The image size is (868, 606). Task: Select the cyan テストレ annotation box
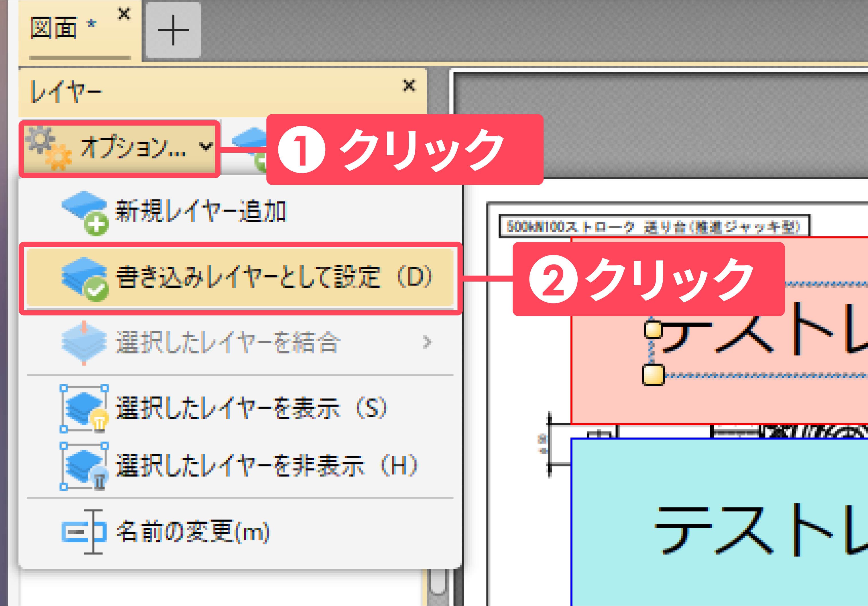click(719, 522)
